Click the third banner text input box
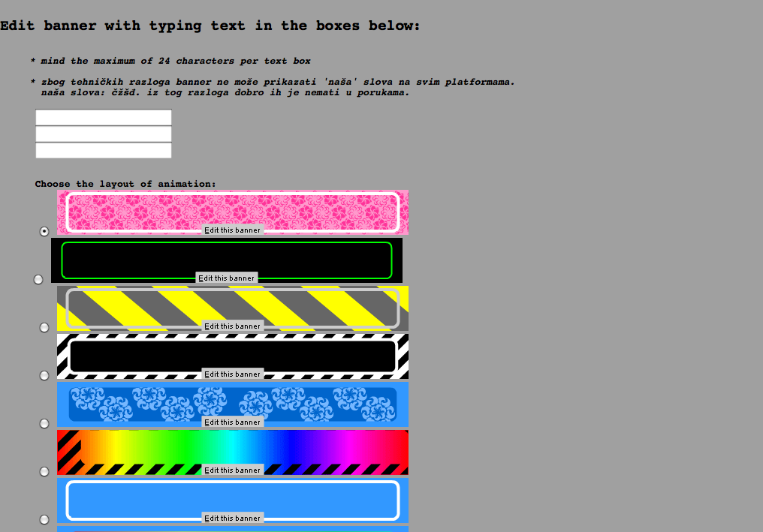 point(104,151)
